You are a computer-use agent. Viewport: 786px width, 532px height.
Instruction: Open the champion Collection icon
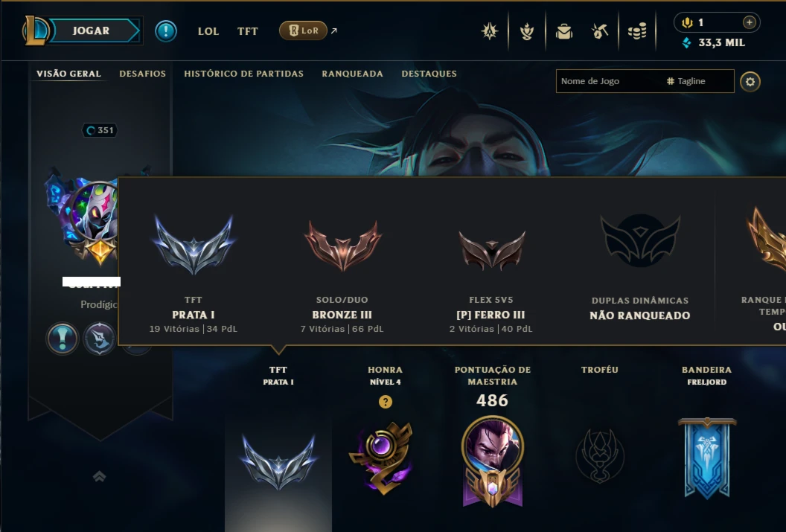[x=527, y=31]
